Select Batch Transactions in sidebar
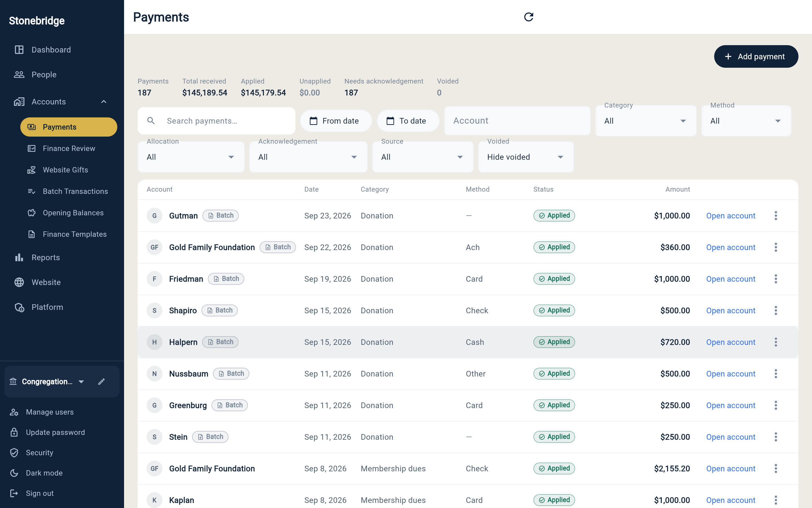The image size is (812, 508). (69, 192)
